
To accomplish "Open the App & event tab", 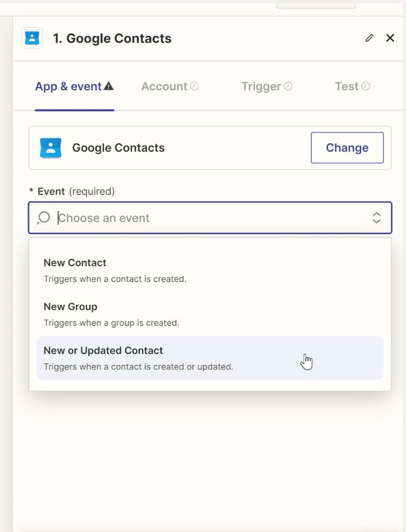I will [68, 87].
